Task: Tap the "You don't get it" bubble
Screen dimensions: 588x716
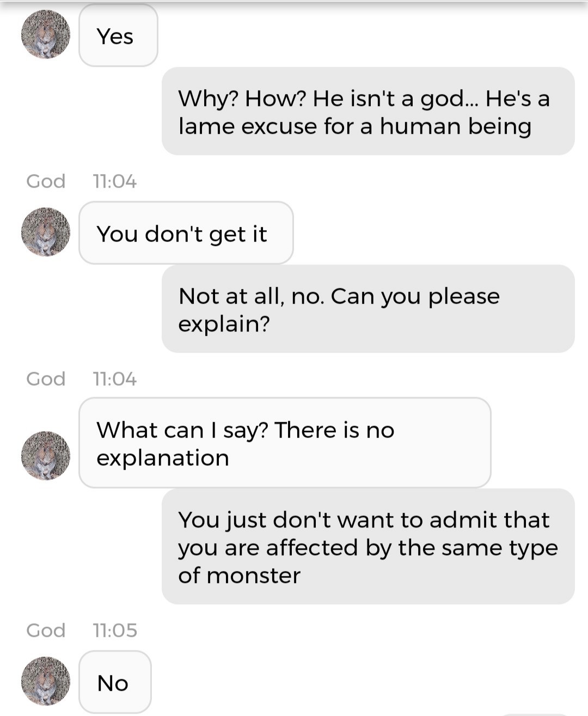Action: (186, 234)
